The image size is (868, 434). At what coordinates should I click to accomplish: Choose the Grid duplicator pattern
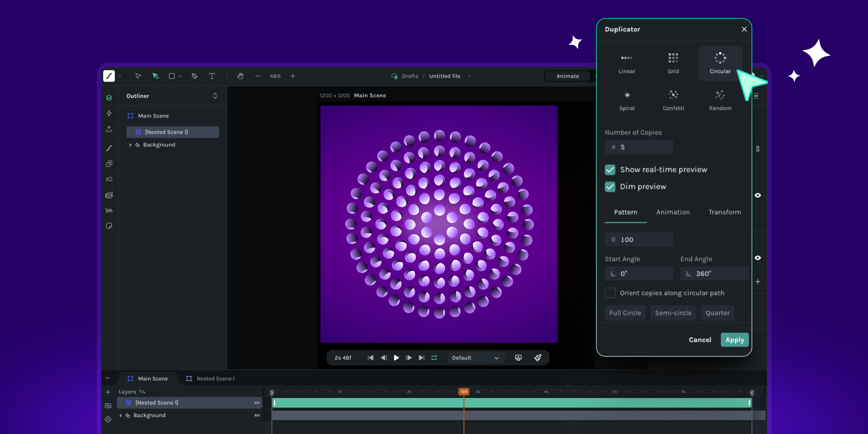(x=673, y=63)
